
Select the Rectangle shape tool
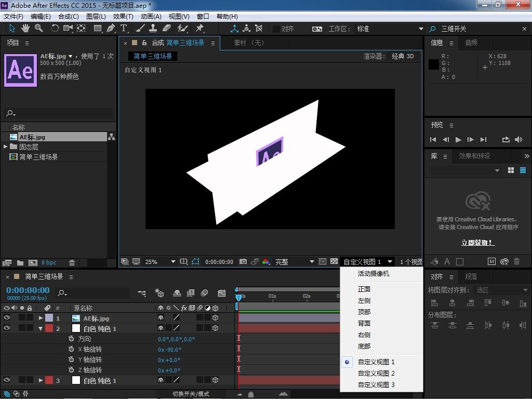pos(98,29)
